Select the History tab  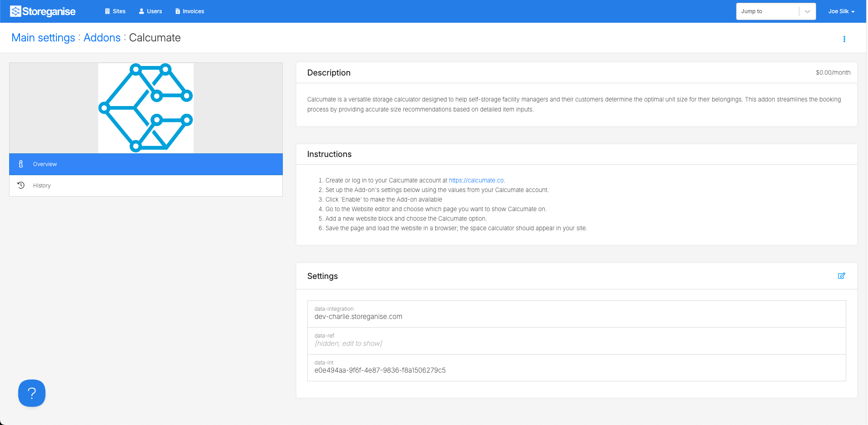[146, 186]
